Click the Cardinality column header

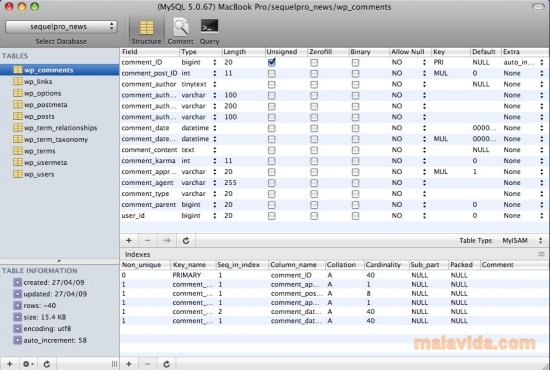pos(386,265)
